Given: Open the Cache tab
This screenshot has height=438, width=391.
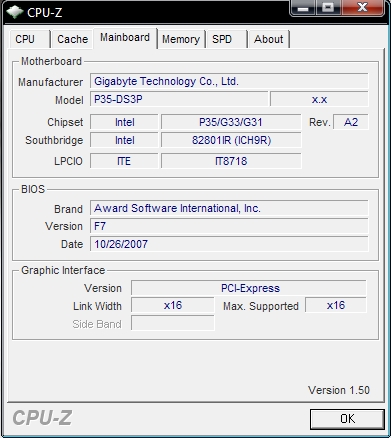Looking at the screenshot, I should tap(72, 39).
